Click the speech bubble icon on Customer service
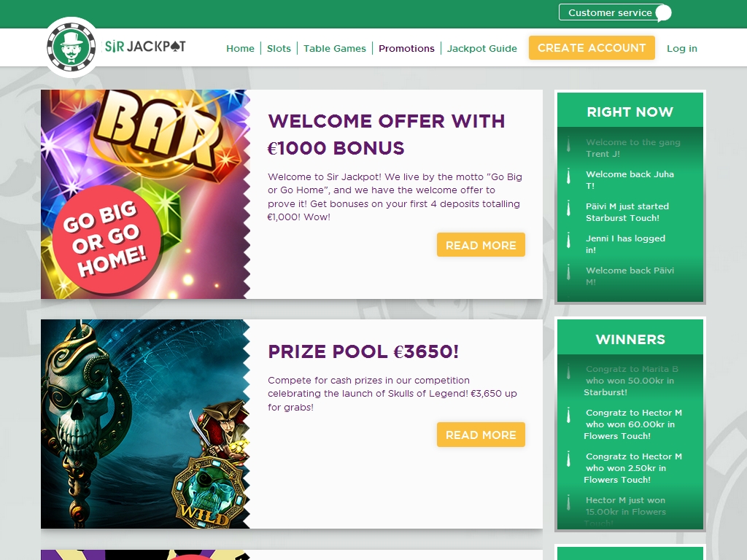Viewport: 747px width, 560px height. (x=663, y=13)
